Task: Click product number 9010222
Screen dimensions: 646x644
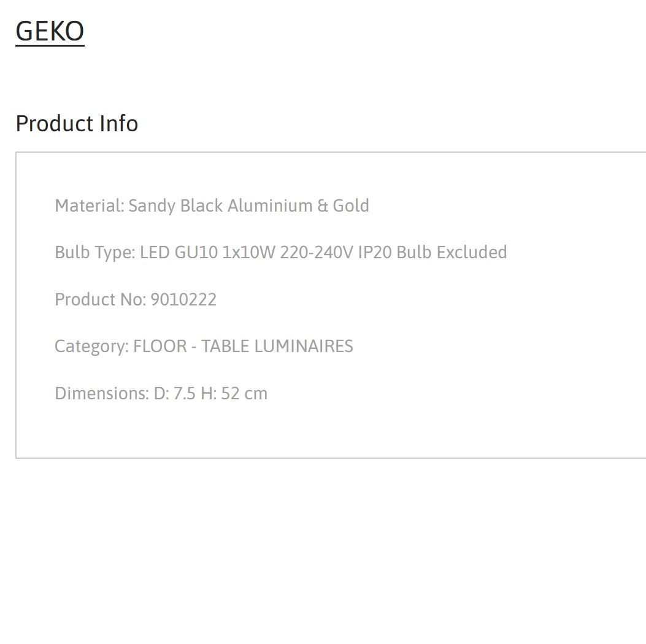Action: pyautogui.click(x=183, y=299)
